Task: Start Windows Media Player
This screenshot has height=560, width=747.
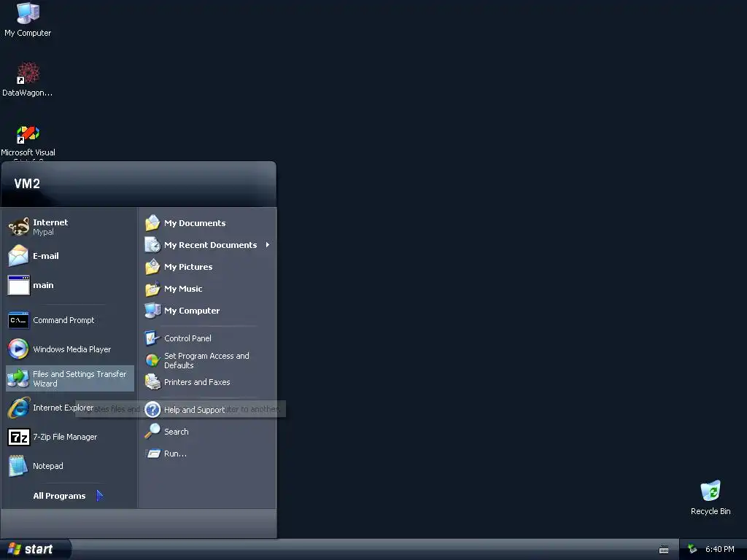Action: pyautogui.click(x=70, y=349)
